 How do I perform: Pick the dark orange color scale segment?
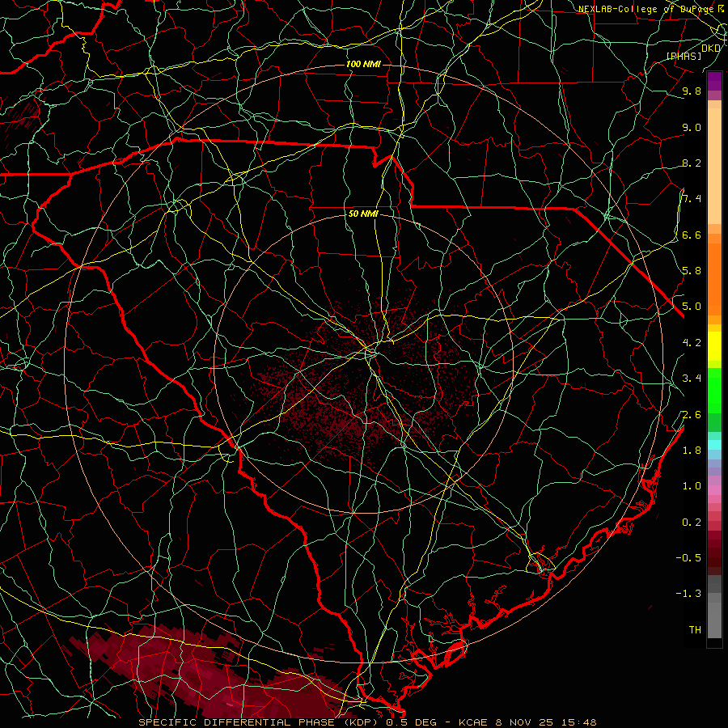pyautogui.click(x=714, y=279)
